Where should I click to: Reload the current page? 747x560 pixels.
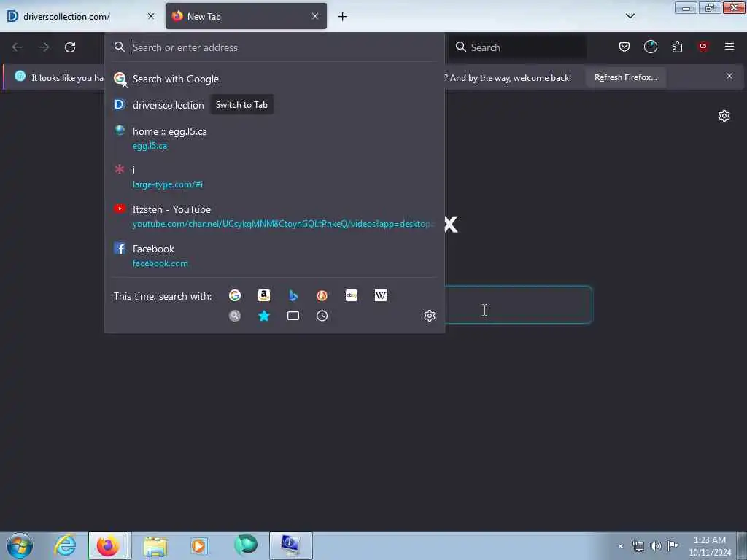(x=70, y=47)
